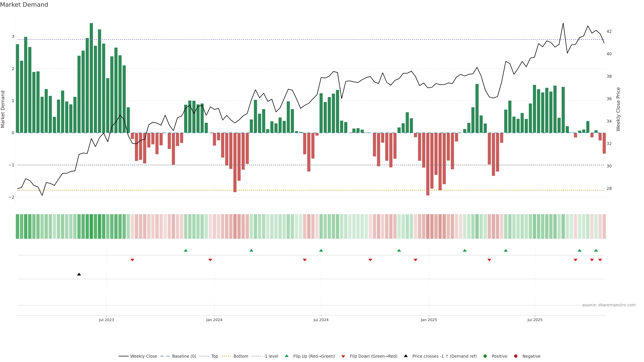Image resolution: width=644 pixels, height=362 pixels.
Task: Click Negative red circle legend icon
Action: 516,356
